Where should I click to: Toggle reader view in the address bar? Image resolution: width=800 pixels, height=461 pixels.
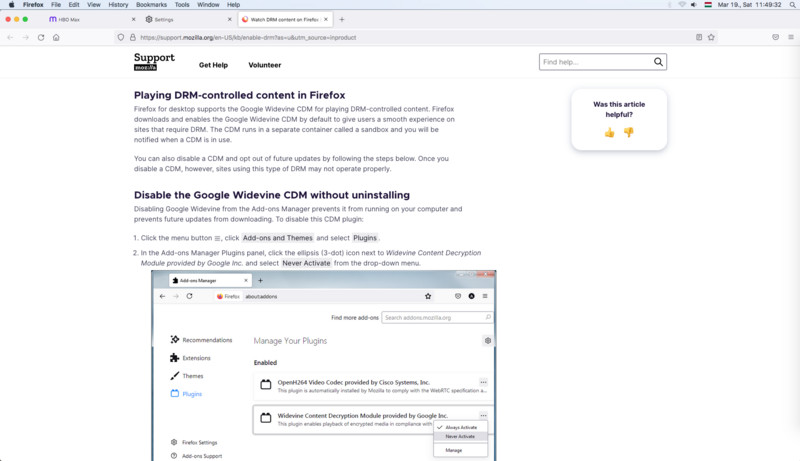click(699, 37)
